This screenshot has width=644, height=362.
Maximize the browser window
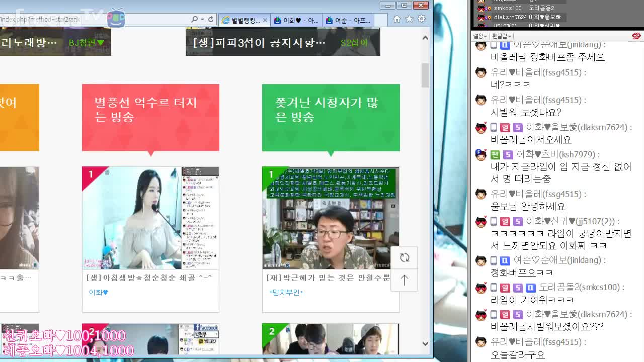404,6
